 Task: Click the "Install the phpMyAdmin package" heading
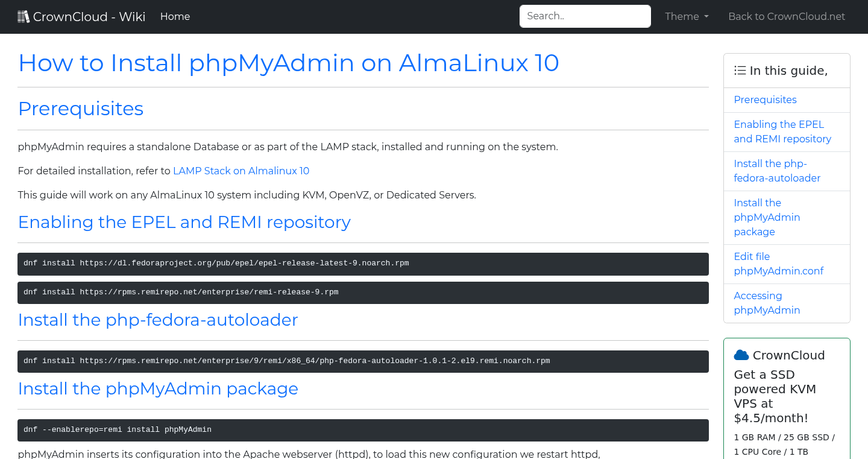(x=157, y=388)
